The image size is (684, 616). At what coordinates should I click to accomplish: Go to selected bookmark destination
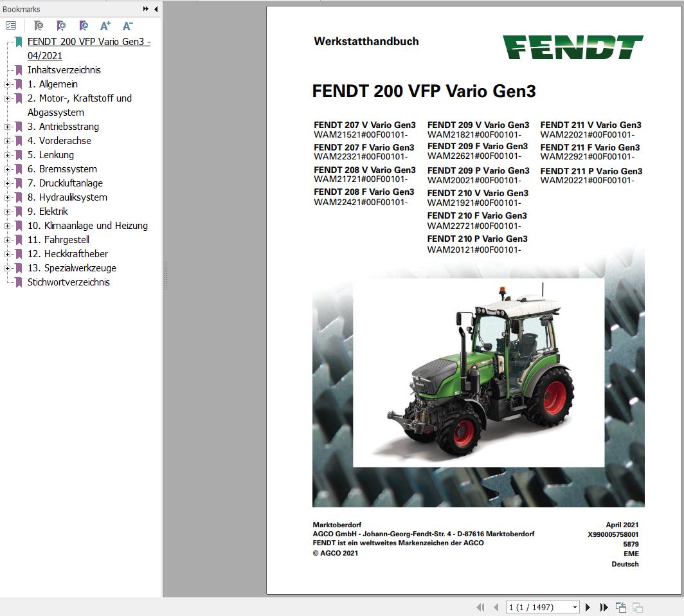click(83, 26)
